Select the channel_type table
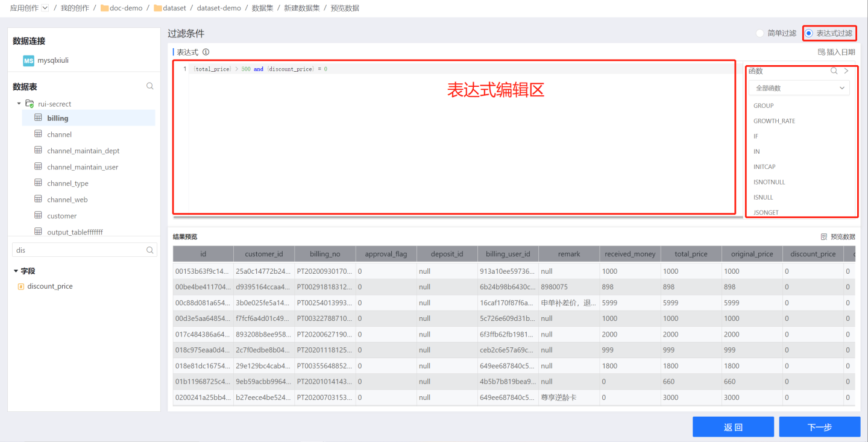 pos(68,183)
